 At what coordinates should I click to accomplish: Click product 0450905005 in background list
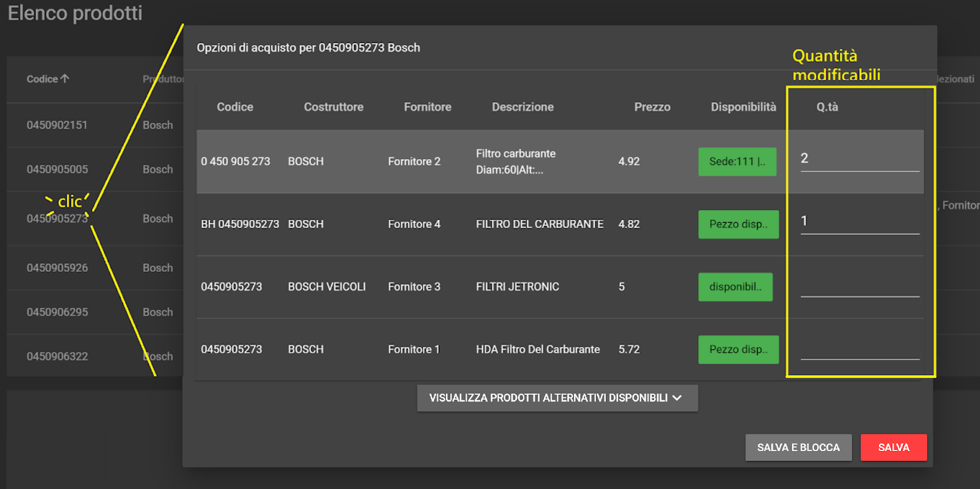tap(57, 169)
